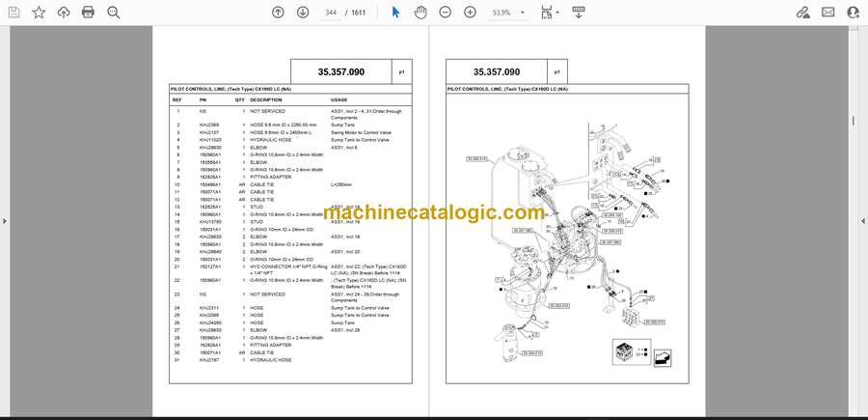Print the document with the printer icon
Image resolution: width=868 pixels, height=420 pixels.
click(88, 13)
